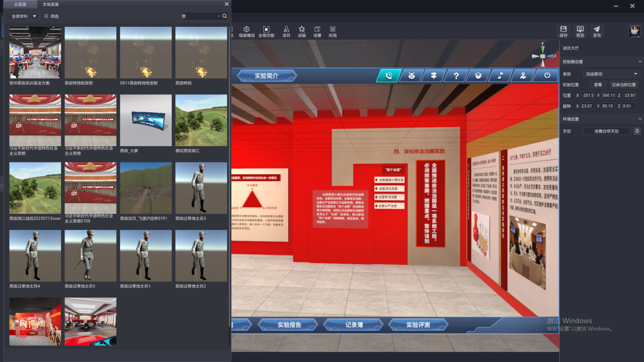Click the music note icon in scene
The image size is (644, 362).
click(501, 76)
